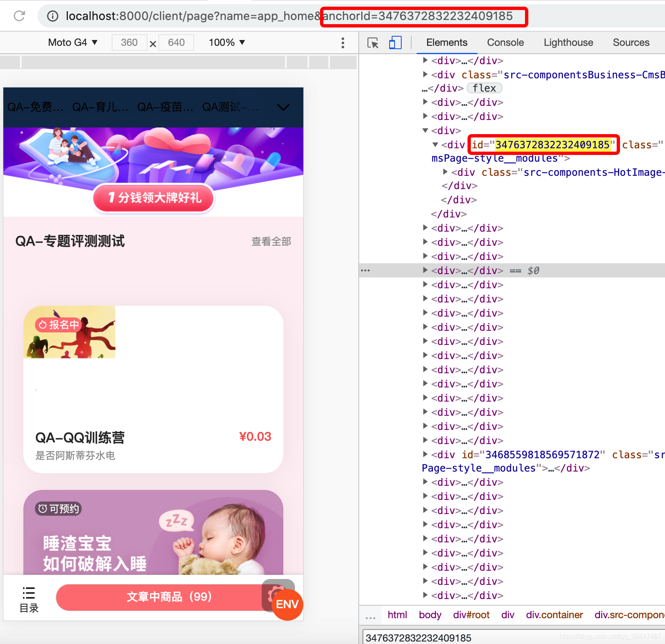
Task: Reload the page with refresh icon
Action: [19, 16]
